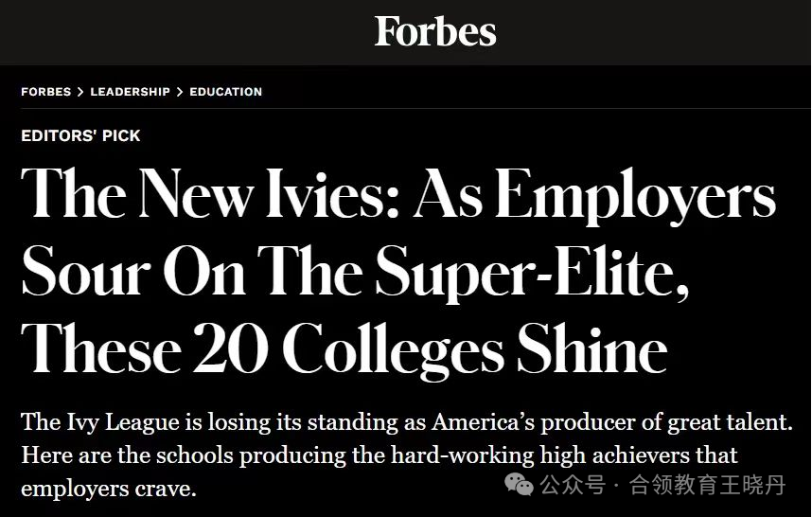Open the EDUCATION breadcrumb category
This screenshot has width=812, height=517.
226,92
